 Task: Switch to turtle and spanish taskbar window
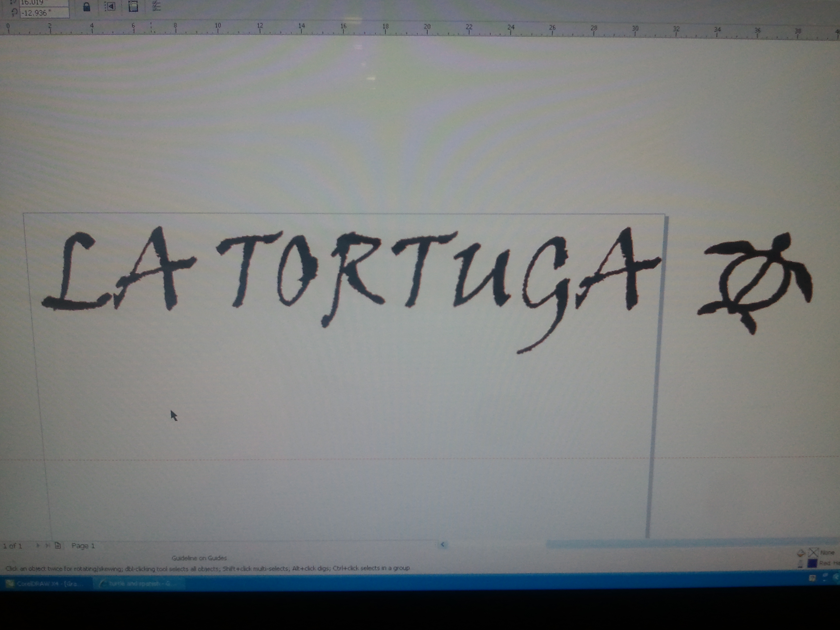[x=139, y=583]
